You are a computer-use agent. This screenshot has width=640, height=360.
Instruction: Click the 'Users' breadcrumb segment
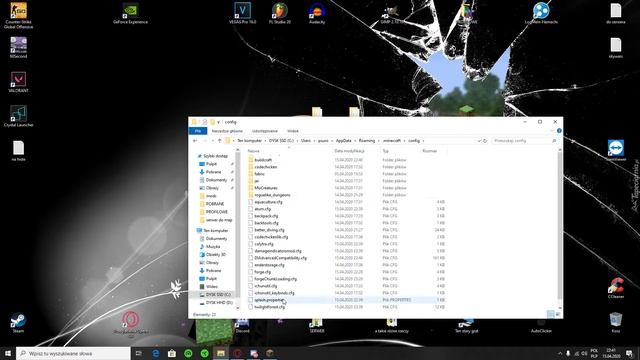pos(306,141)
